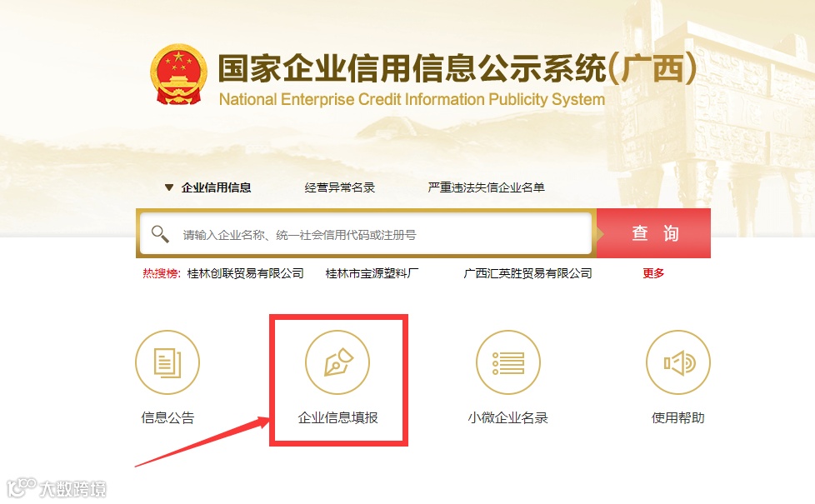Click the magnifier icon in search box
Screen dimensions: 815x504
(159, 234)
